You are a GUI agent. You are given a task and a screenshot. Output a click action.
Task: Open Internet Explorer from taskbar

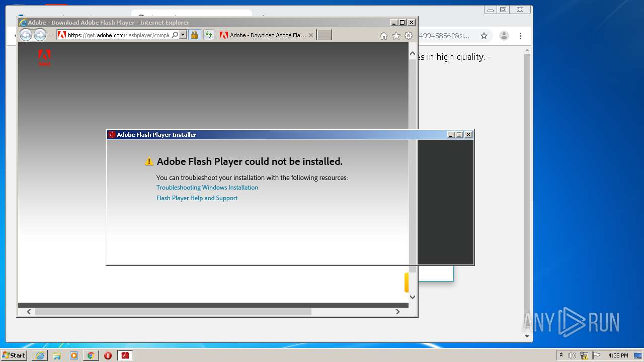(40, 355)
